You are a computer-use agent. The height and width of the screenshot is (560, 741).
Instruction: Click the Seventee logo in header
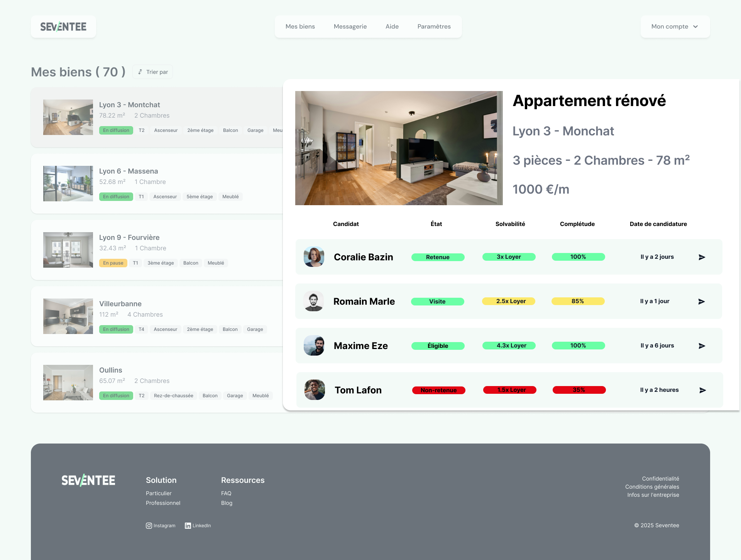(63, 27)
